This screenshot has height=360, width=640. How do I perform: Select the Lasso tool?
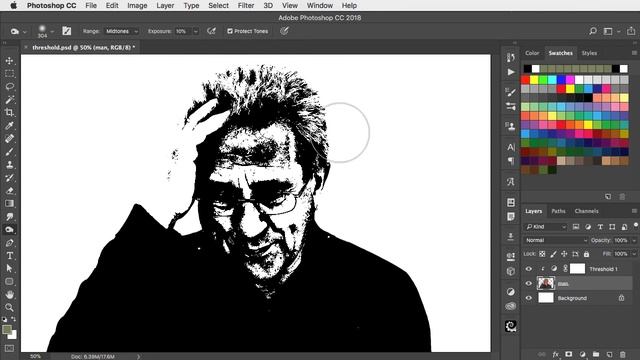coord(9,87)
